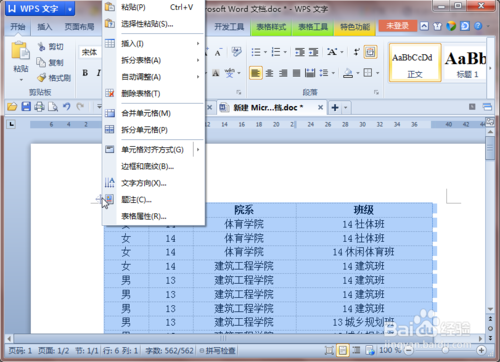Expand the 插入(I) submenu

pos(198,43)
